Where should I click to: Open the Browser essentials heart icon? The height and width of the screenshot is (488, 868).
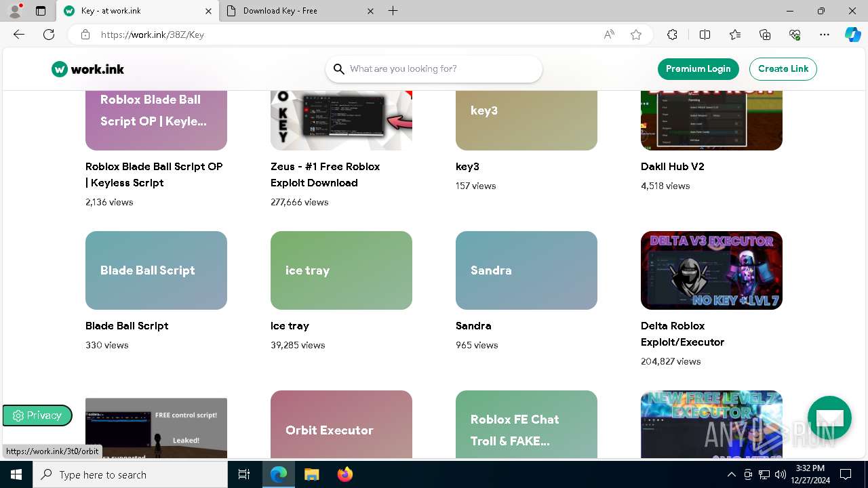pos(795,35)
